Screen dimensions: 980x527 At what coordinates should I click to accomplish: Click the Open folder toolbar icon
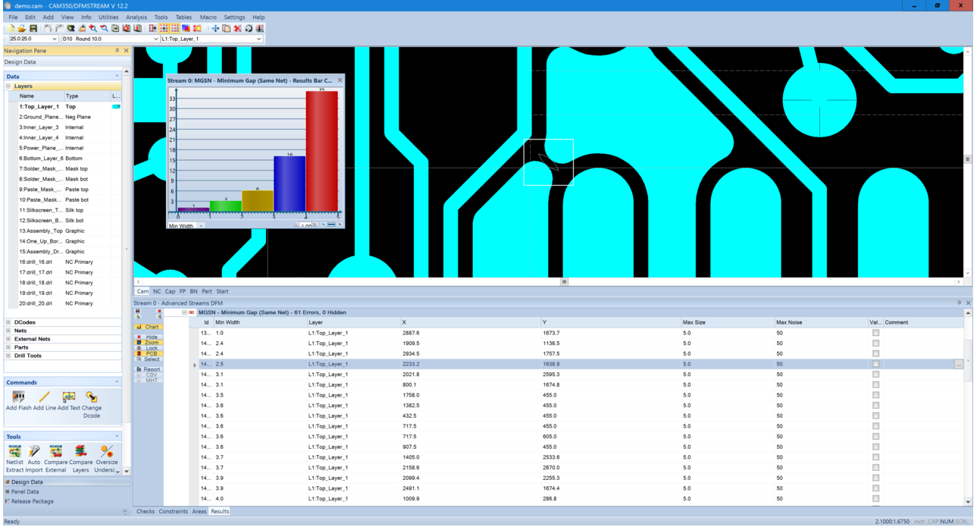[22, 28]
